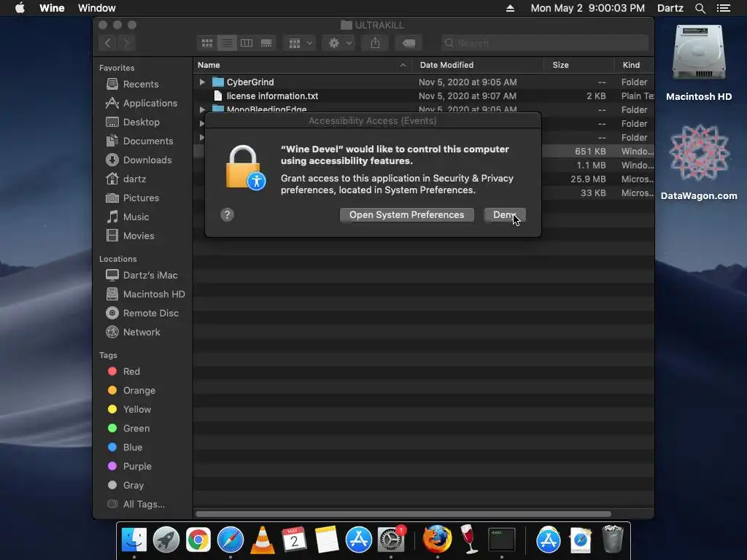Click the horizontal scrollbar in Finder
This screenshot has height=560, width=747.
click(x=403, y=514)
